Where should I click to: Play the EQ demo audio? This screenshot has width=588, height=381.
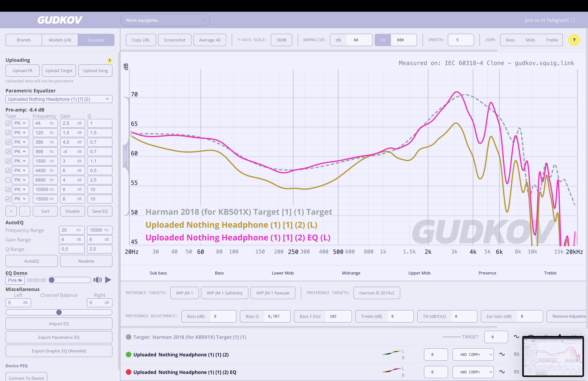point(108,280)
